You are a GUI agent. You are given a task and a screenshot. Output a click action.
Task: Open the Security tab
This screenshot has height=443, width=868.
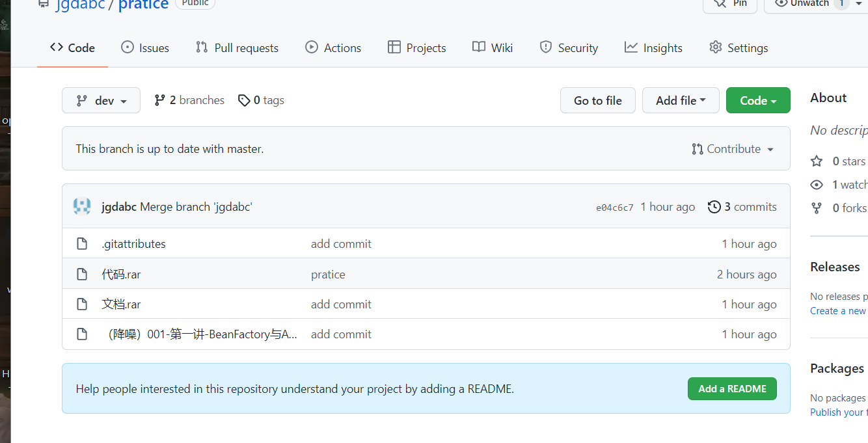click(569, 47)
